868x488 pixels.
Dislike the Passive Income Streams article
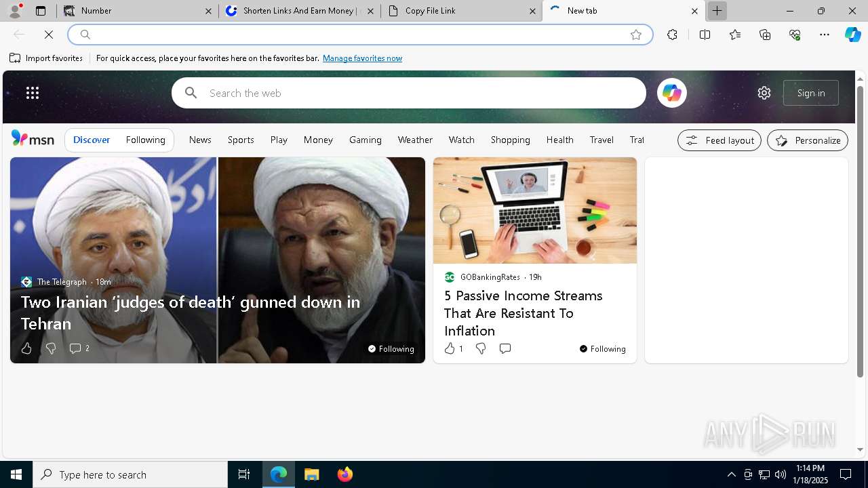[481, 348]
